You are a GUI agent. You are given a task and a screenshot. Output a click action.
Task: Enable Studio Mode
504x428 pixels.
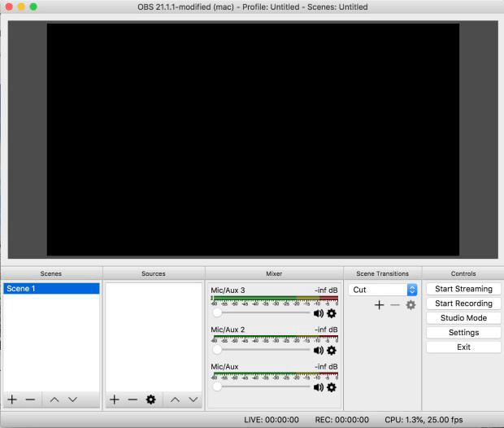[x=463, y=318]
